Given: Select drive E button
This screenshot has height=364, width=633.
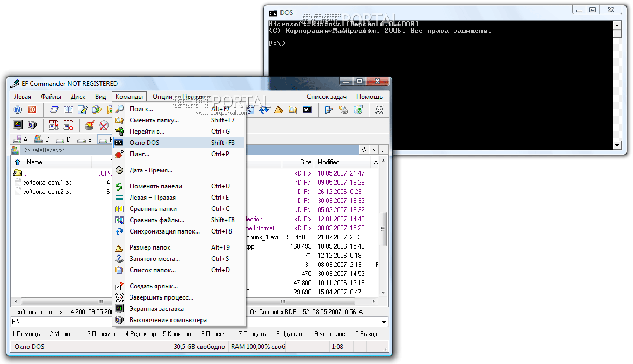Looking at the screenshot, I should [x=85, y=139].
